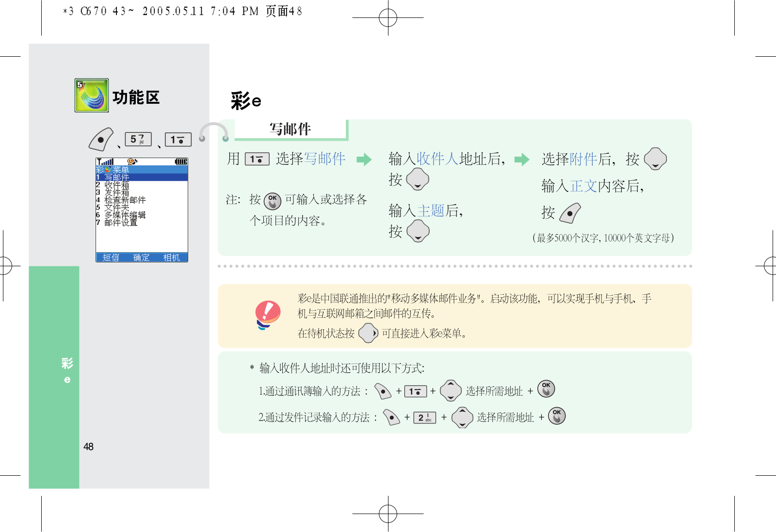Click the page number 48
This screenshot has width=776, height=532.
pos(88,447)
